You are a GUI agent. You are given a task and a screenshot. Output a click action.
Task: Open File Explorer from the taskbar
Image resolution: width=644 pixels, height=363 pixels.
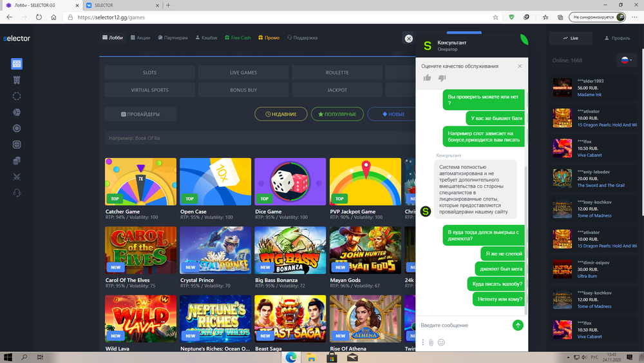[x=311, y=357]
